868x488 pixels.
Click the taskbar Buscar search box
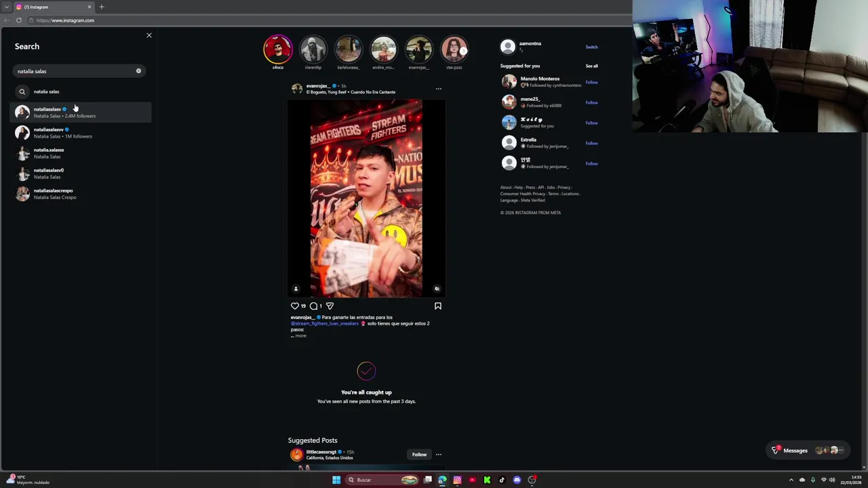click(383, 480)
